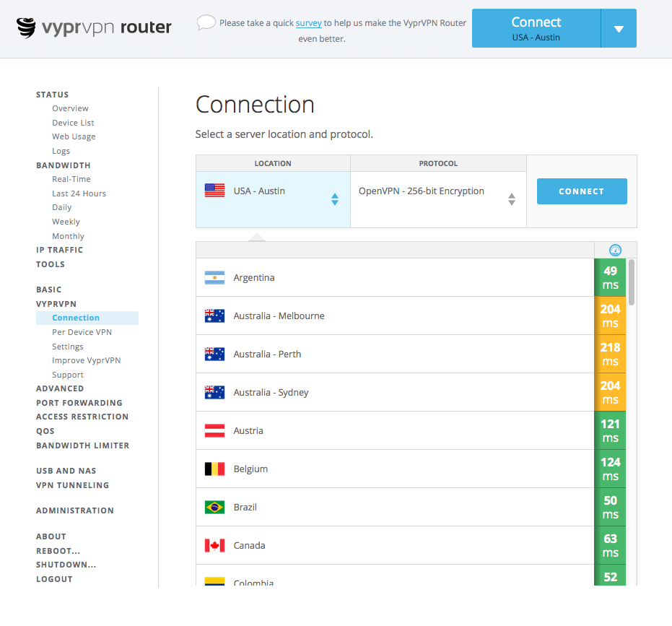Select Belgium server row text
This screenshot has width=672, height=626.
coord(250,469)
